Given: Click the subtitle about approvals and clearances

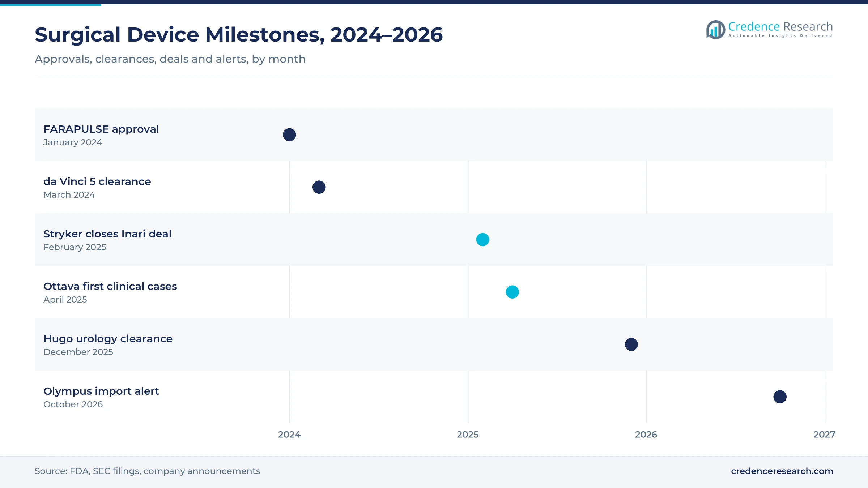Looking at the screenshot, I should tap(170, 59).
